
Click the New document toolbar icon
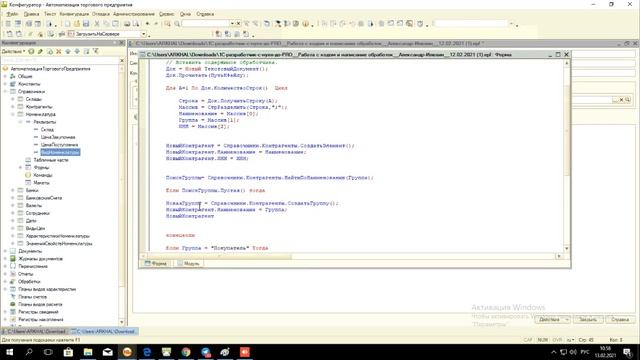pos(67,24)
